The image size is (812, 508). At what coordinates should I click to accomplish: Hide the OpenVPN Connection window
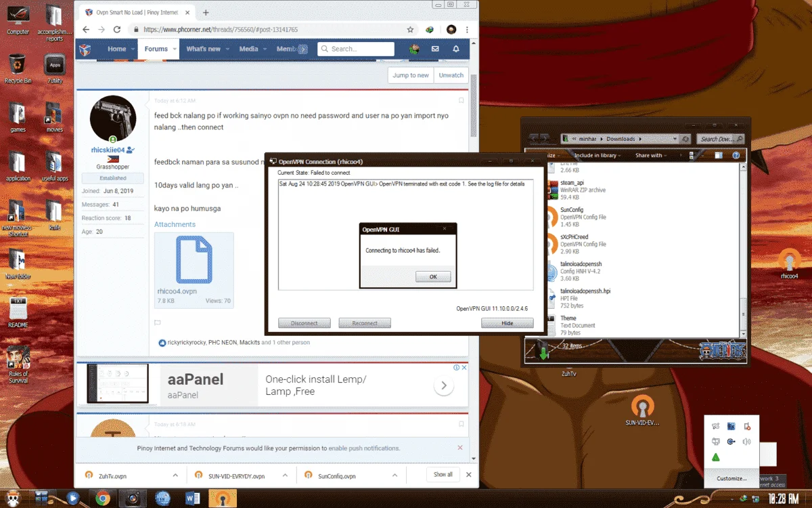(507, 323)
